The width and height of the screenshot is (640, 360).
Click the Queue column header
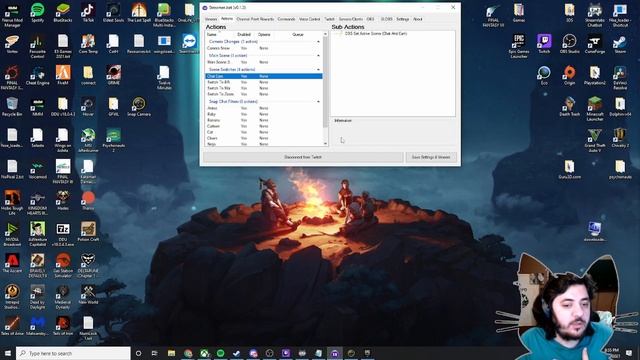pyautogui.click(x=298, y=35)
